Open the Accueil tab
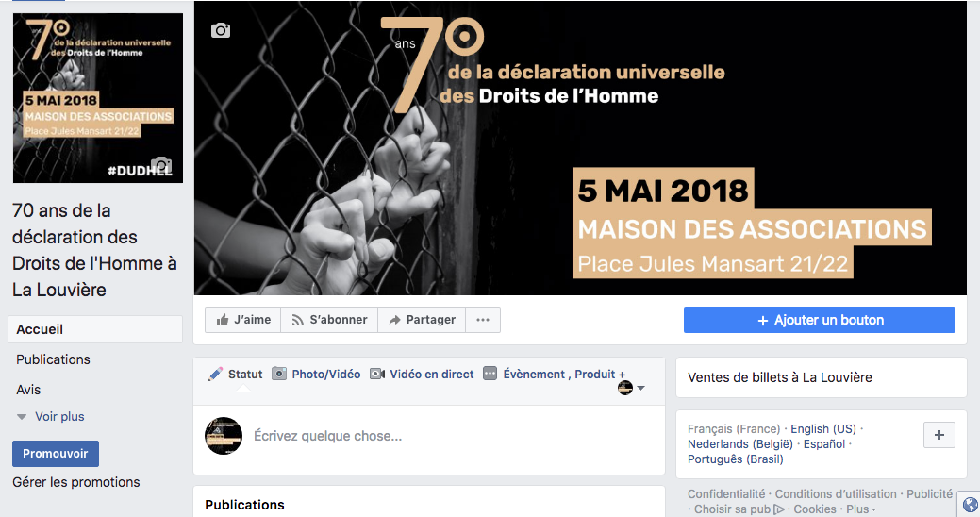The height and width of the screenshot is (517, 980). [95, 329]
